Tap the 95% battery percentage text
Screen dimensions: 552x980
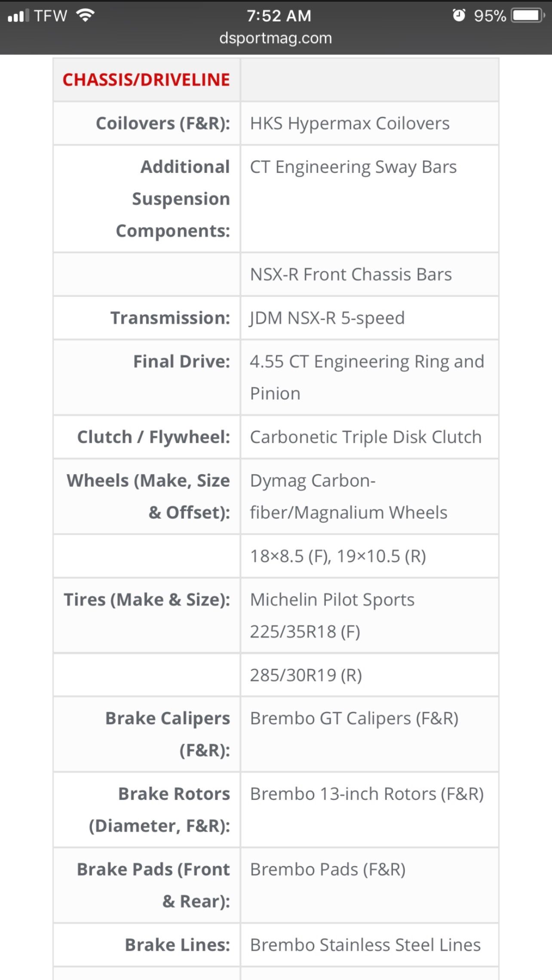[x=490, y=16]
